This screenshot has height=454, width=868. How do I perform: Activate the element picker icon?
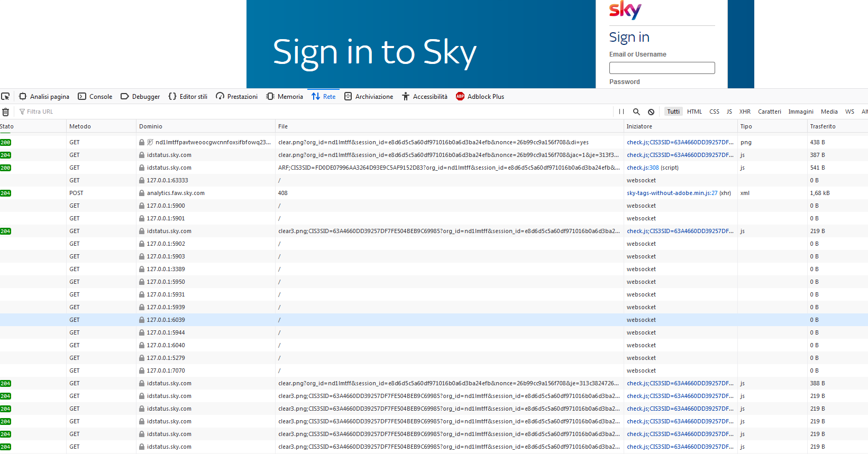point(5,96)
